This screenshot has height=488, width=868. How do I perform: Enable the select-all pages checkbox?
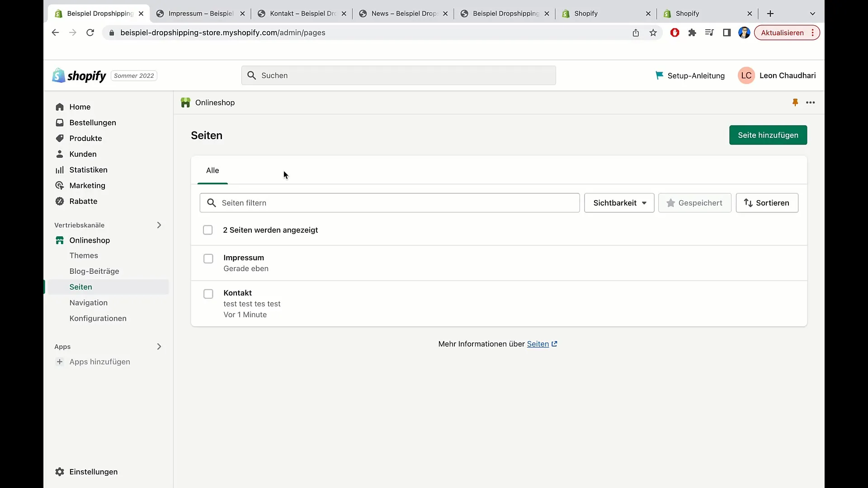208,230
